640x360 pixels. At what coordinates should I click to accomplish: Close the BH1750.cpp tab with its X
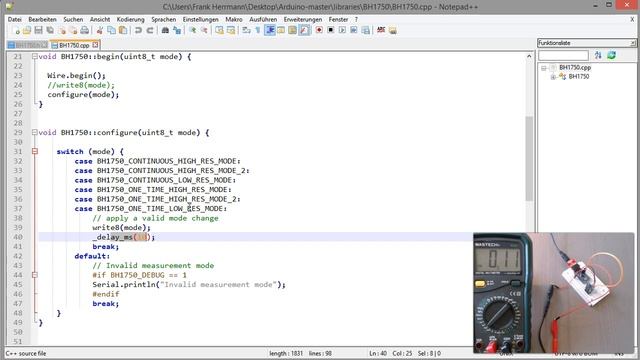[95, 44]
